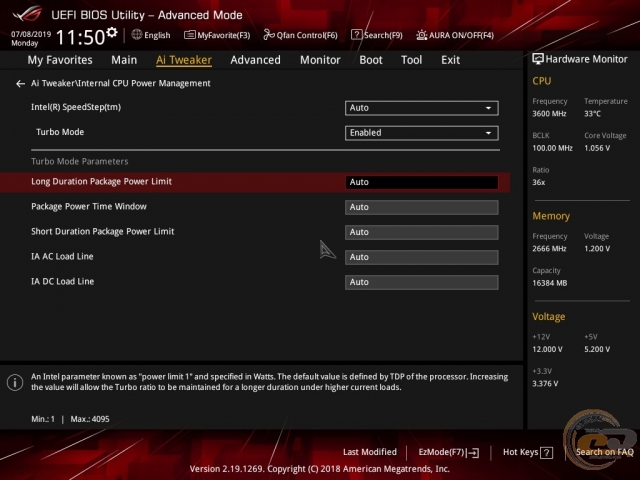Switch to My Favorites tab
This screenshot has width=640, height=480.
coord(60,60)
